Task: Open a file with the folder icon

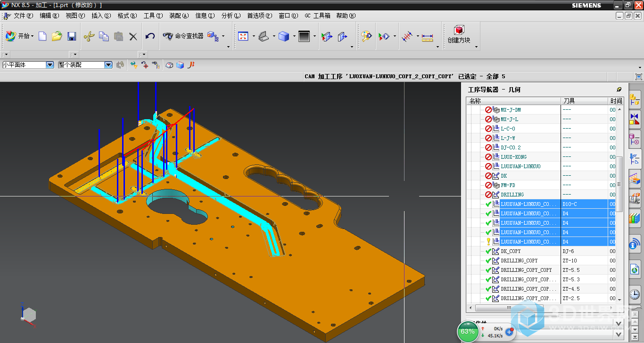Action: 57,36
